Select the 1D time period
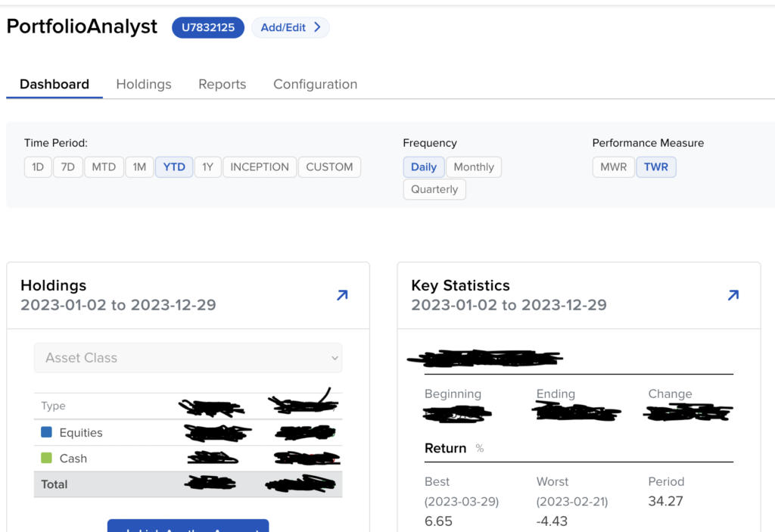 pyautogui.click(x=38, y=167)
